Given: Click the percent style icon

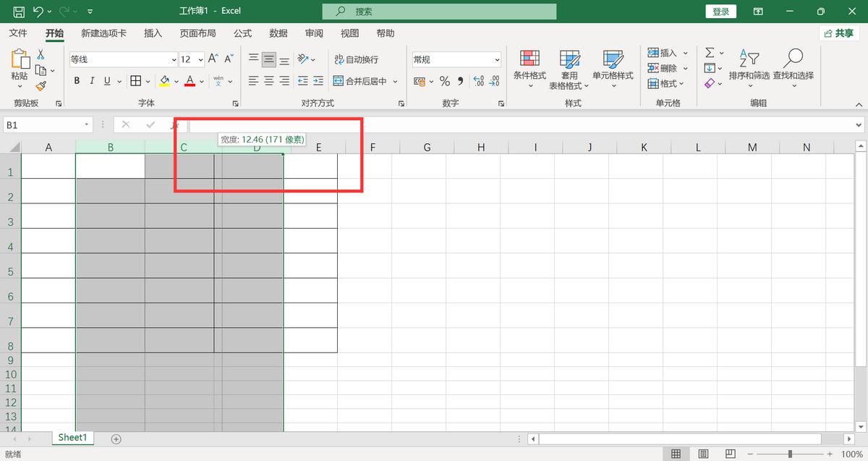Looking at the screenshot, I should click(444, 82).
